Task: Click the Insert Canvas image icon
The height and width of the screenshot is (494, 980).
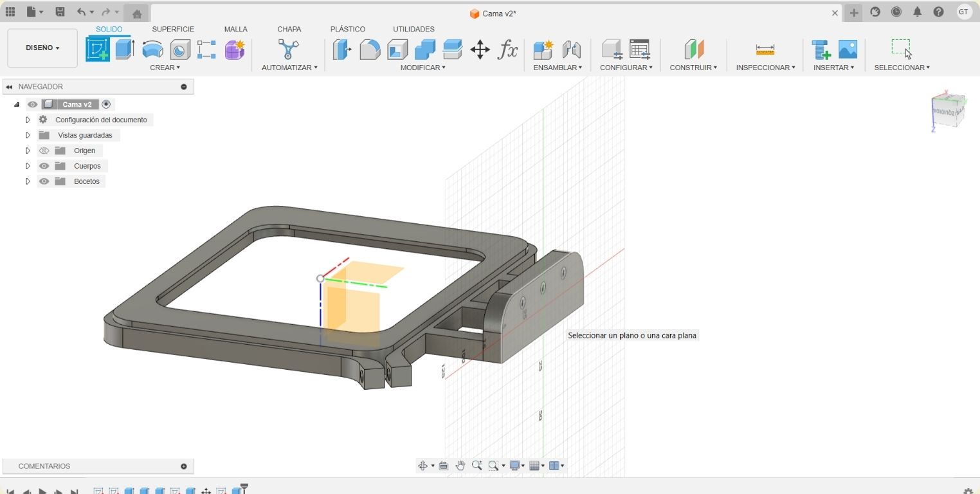Action: (848, 50)
